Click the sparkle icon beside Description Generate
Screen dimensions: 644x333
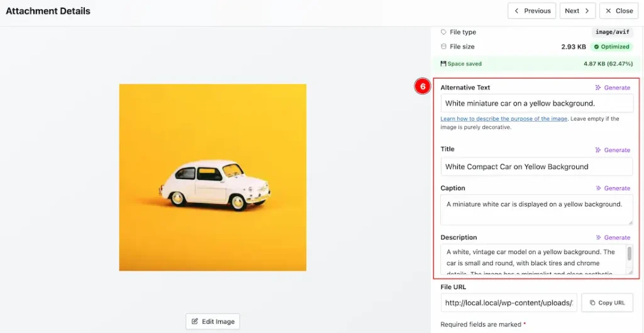point(599,237)
